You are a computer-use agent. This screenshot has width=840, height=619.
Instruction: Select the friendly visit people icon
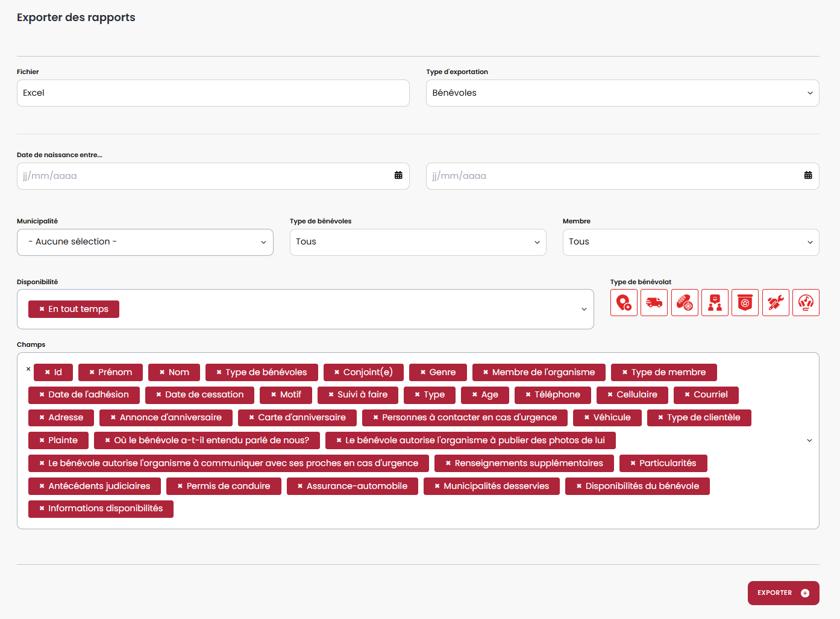click(x=715, y=302)
